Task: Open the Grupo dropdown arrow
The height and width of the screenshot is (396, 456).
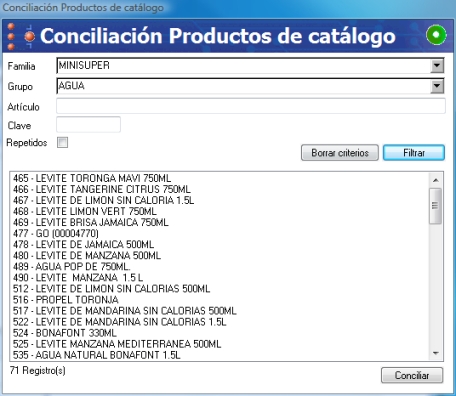Action: (437, 86)
